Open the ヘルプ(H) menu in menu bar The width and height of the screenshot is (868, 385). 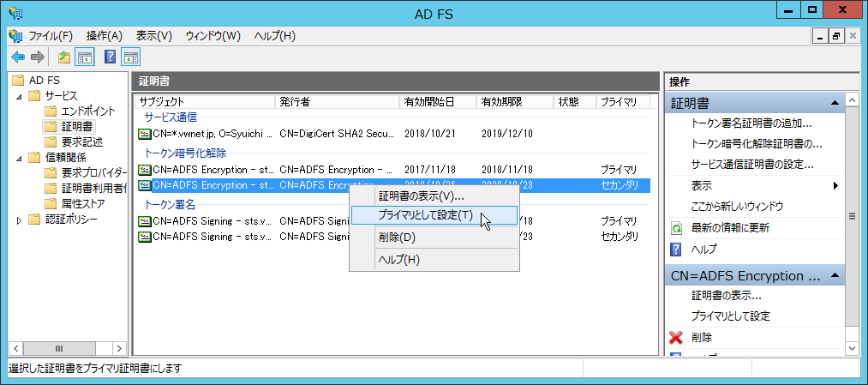(274, 36)
